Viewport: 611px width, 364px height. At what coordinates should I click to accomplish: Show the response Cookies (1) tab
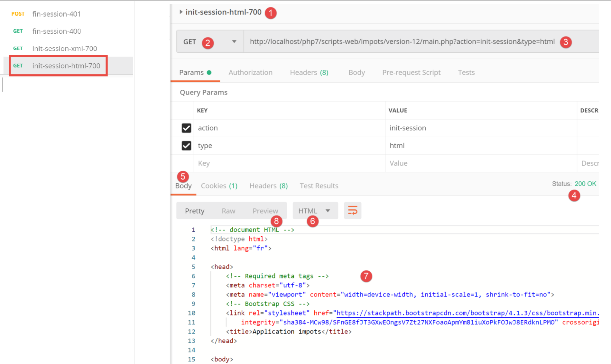coord(219,186)
